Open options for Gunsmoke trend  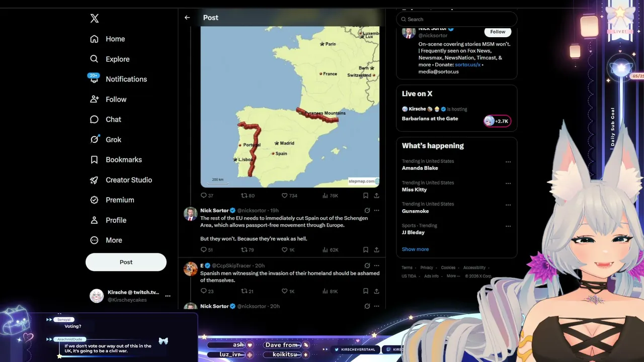(x=508, y=205)
